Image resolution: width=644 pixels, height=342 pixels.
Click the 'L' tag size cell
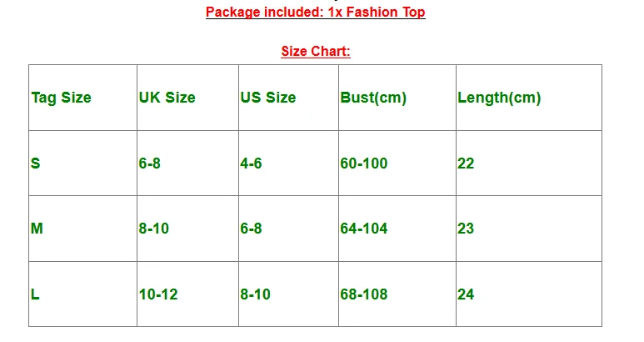tap(35, 294)
